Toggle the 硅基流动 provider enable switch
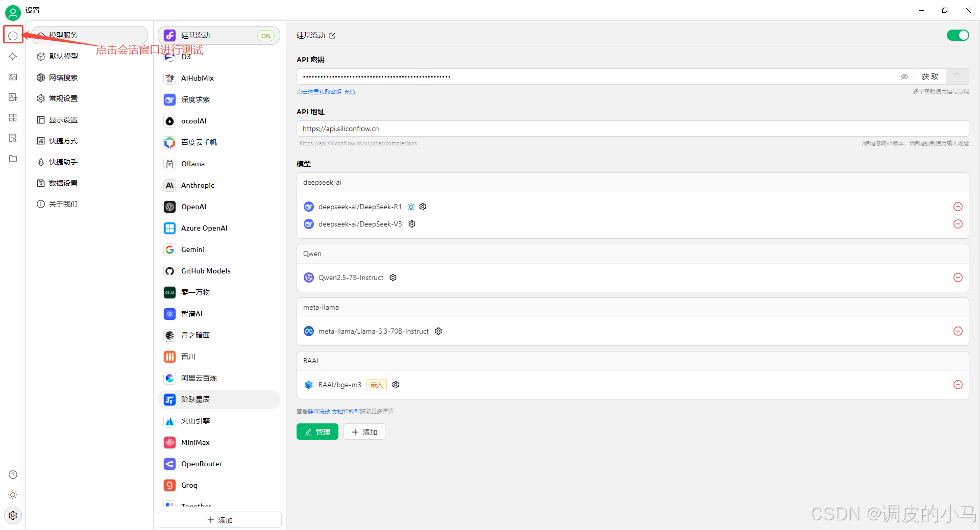980x530 pixels. 958,35
